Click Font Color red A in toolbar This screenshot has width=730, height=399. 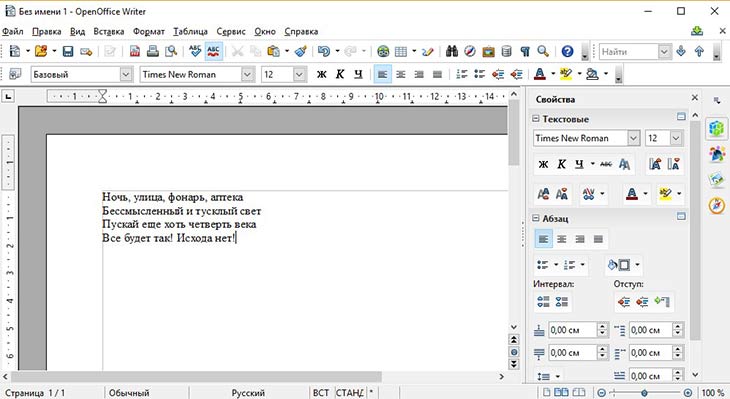540,74
